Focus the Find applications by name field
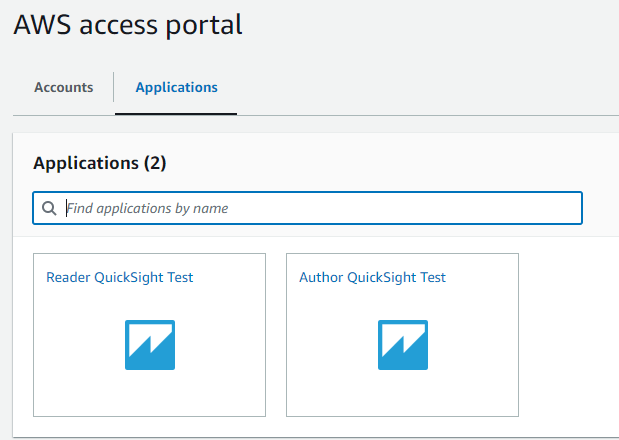This screenshot has width=619, height=440. tap(308, 208)
